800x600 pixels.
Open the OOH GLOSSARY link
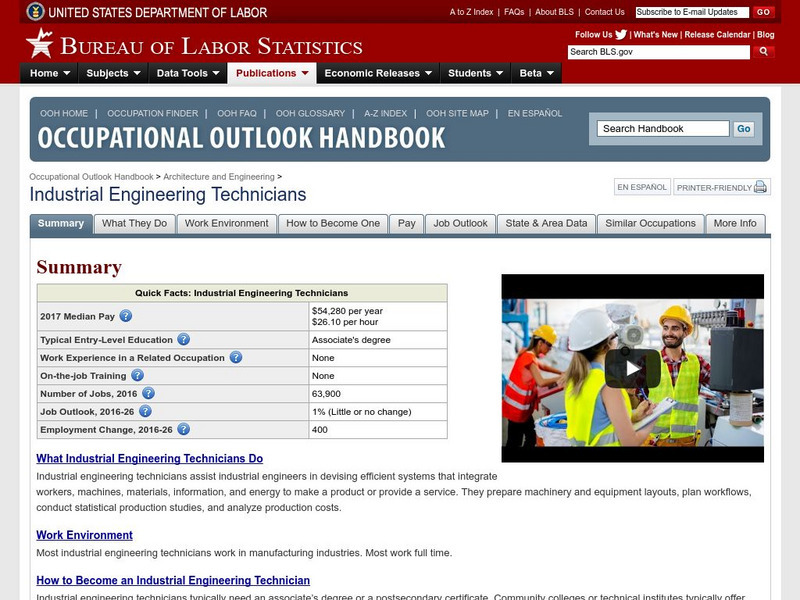pos(310,113)
